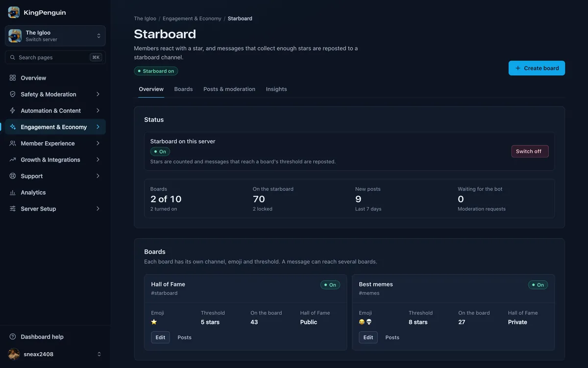Click the Safety & Moderation shield icon
This screenshot has height=368, width=588.
point(13,94)
